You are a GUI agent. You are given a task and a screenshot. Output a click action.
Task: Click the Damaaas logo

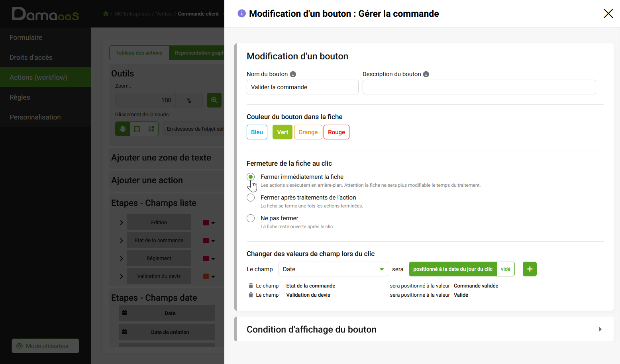tap(45, 14)
